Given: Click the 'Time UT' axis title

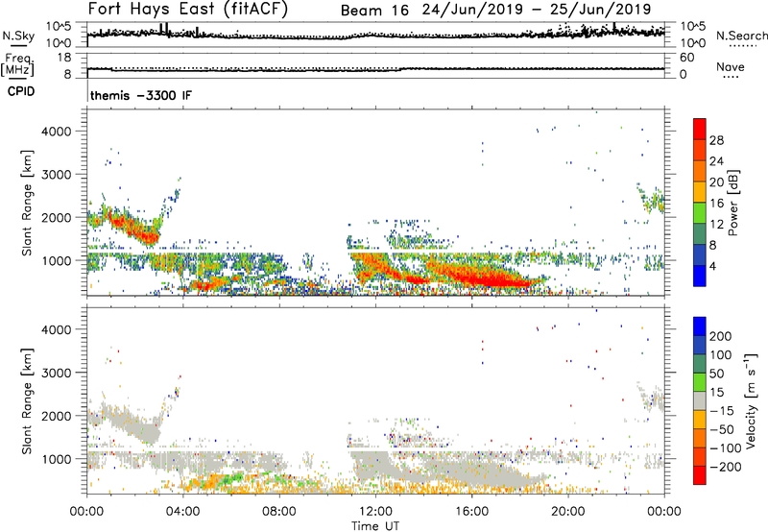Looking at the screenshot, I should (374, 526).
